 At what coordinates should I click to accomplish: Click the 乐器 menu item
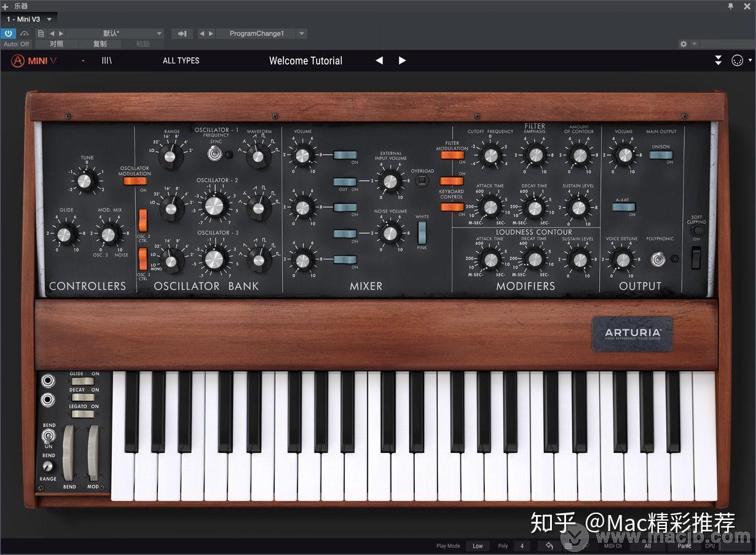(x=20, y=6)
